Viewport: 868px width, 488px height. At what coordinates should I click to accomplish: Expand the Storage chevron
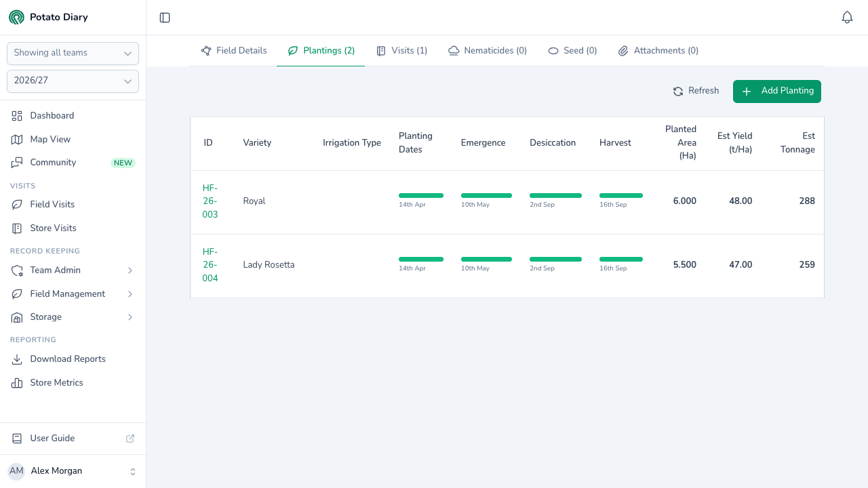click(x=130, y=317)
